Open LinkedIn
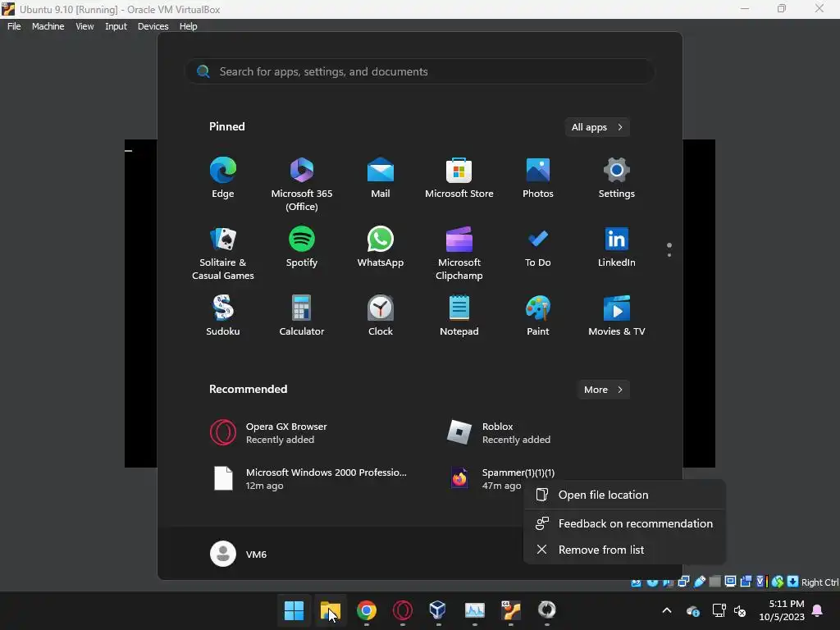The height and width of the screenshot is (630, 840). coord(617,247)
